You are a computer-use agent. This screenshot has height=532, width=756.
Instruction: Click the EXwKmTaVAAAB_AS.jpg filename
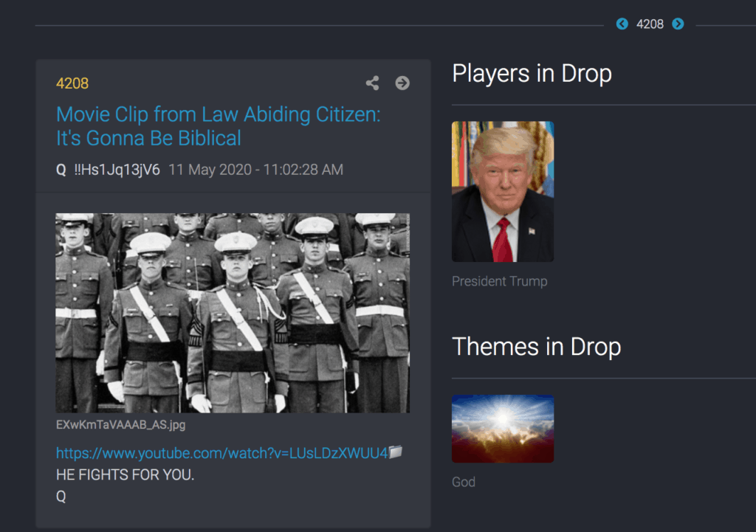click(120, 424)
